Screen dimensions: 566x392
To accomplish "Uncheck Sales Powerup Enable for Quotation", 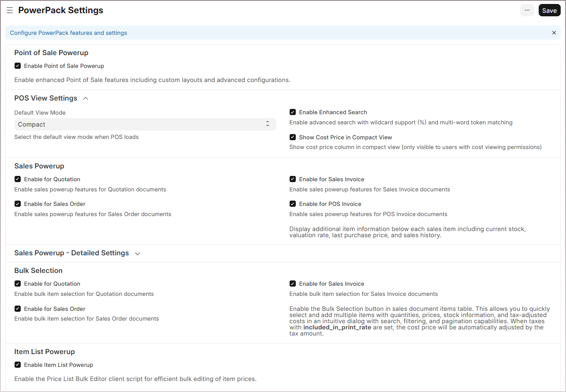I will pyautogui.click(x=18, y=179).
